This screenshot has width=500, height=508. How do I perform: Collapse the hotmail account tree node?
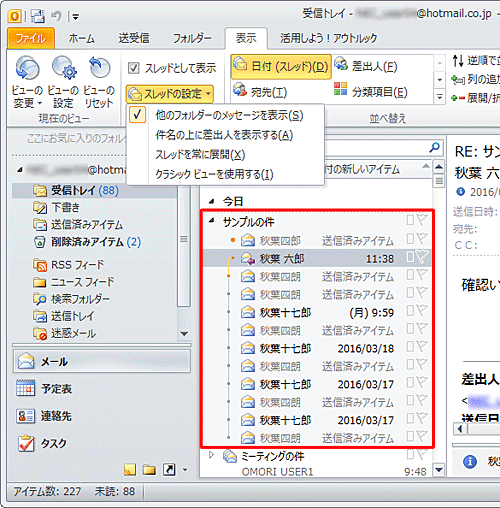[20, 170]
